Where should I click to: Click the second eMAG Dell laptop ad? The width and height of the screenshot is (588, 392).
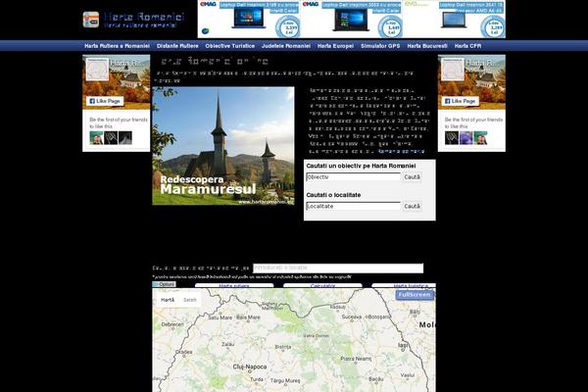pyautogui.click(x=352, y=20)
